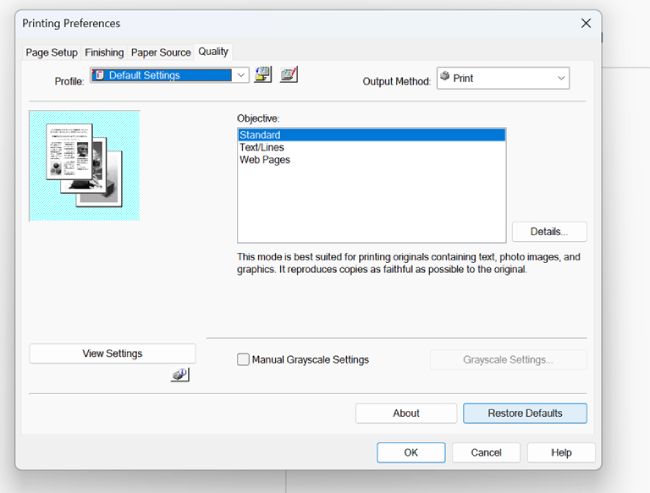
Task: Go to the Paper Source tab
Action: pyautogui.click(x=160, y=52)
